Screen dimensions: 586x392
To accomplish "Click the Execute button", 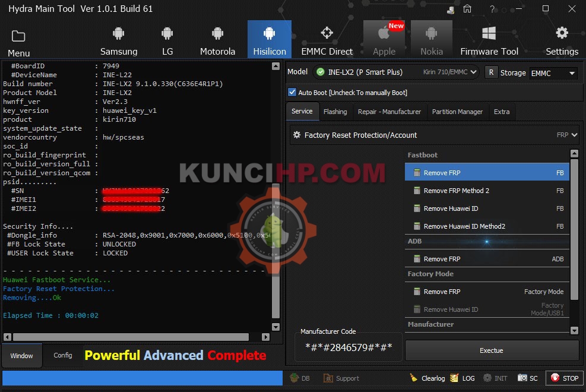I will point(492,350).
